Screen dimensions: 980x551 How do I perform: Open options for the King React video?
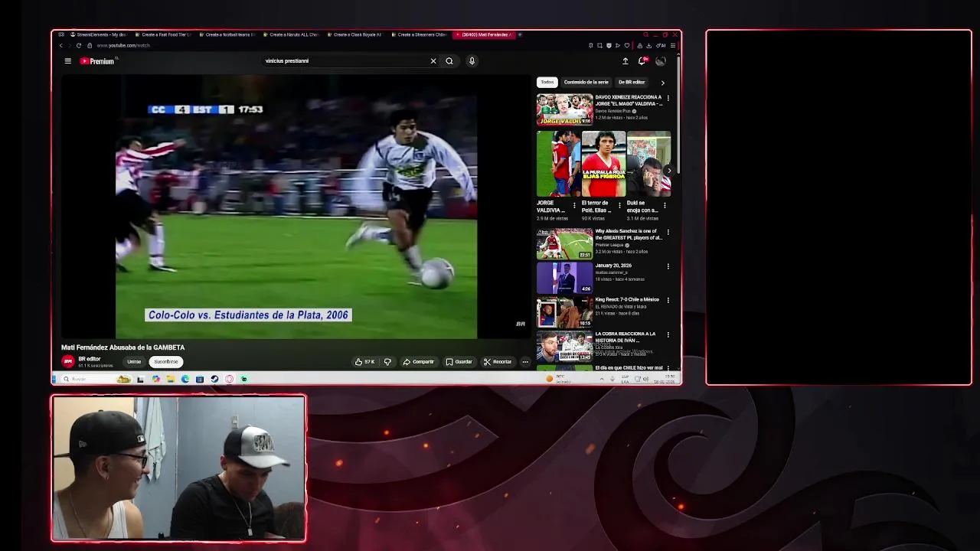(x=668, y=301)
